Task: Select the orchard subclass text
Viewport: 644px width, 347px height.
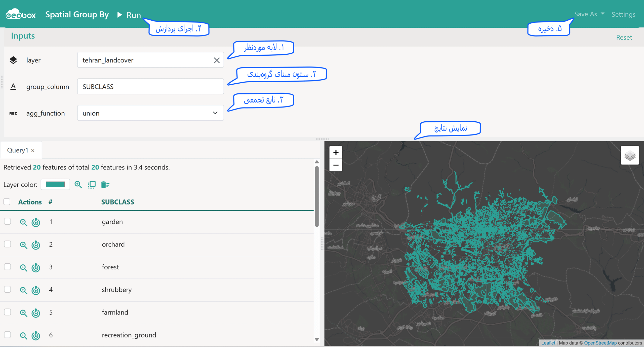Action: coord(113,245)
